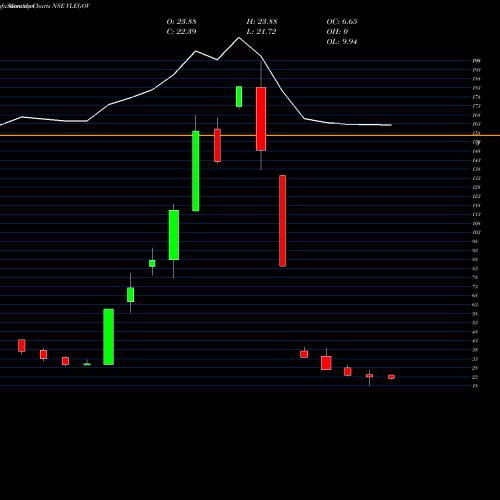Click the first red candle near 43
Screen dimensions: 500x500
22,346
